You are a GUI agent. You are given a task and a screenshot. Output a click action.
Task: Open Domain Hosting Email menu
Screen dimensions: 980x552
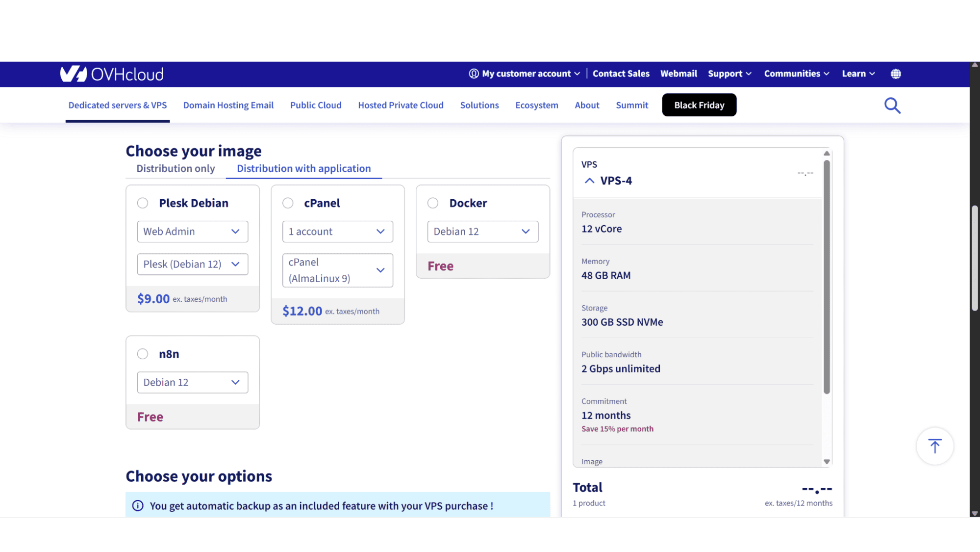tap(228, 105)
